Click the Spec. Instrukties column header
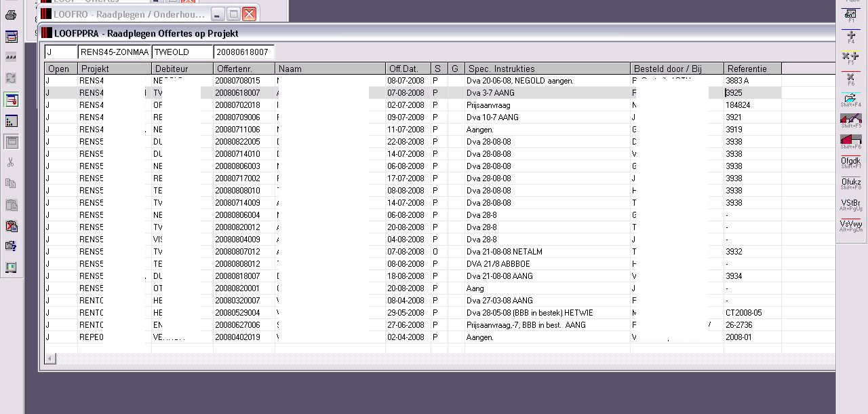 pos(547,69)
